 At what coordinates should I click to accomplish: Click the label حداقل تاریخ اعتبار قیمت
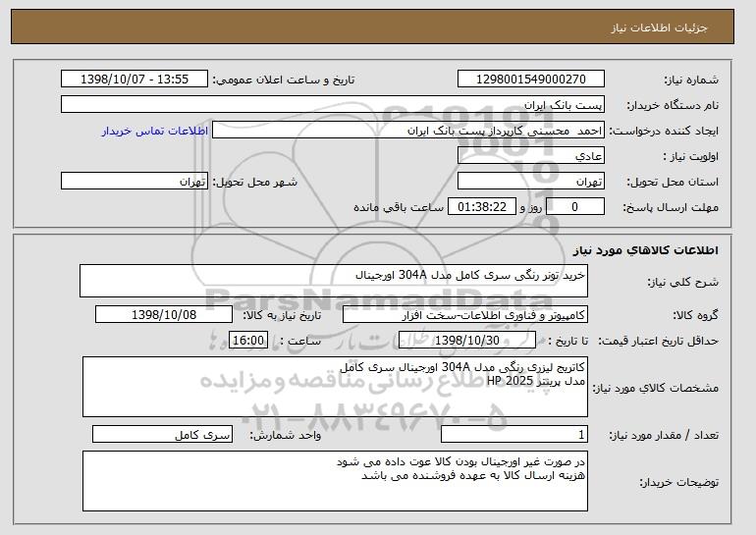(658, 341)
